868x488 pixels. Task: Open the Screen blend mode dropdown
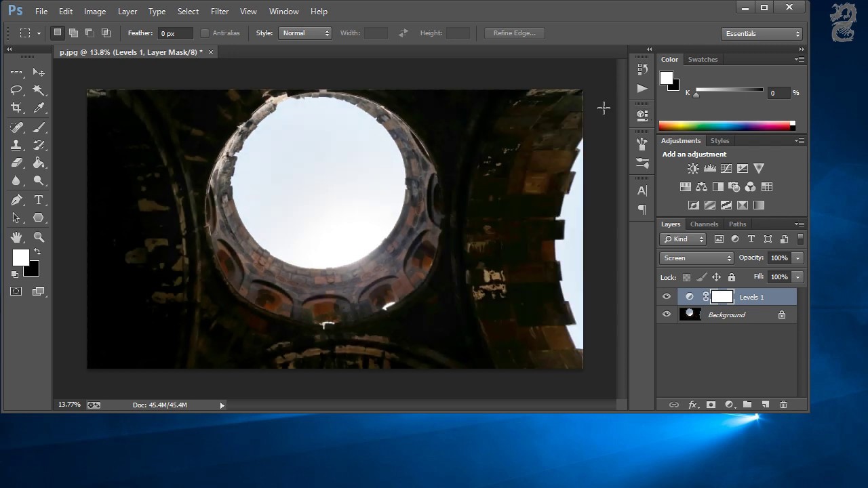[696, 258]
